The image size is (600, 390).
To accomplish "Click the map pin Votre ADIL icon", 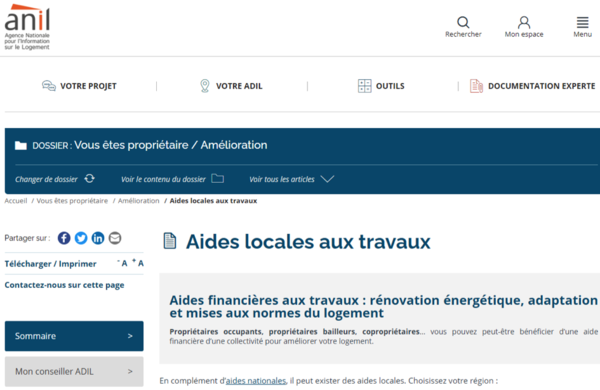I will [205, 86].
